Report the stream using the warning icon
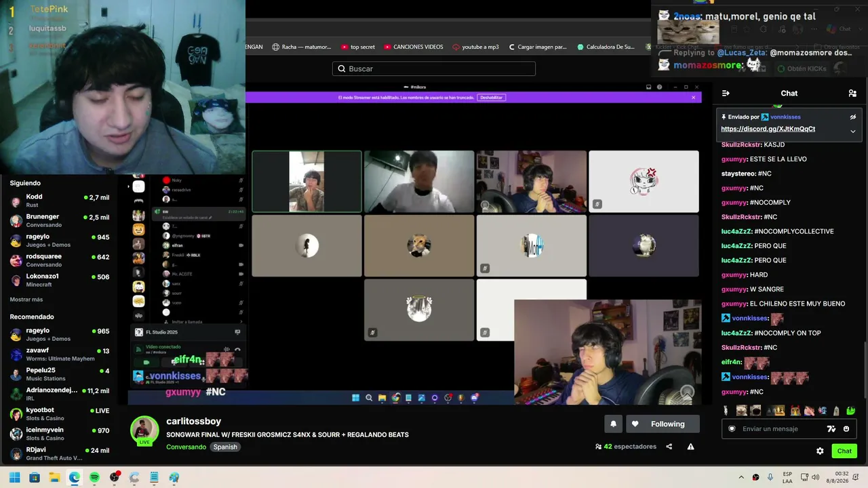This screenshot has height=488, width=868. pos(690,447)
